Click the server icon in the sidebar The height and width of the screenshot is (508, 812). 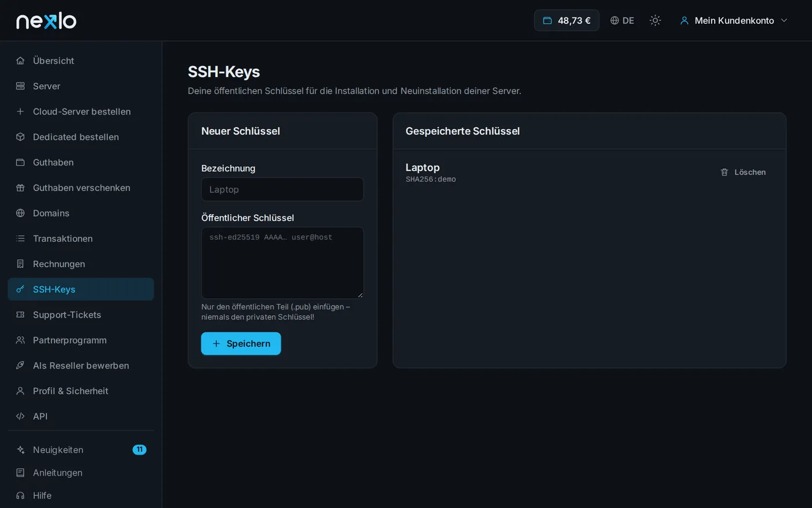coord(20,86)
